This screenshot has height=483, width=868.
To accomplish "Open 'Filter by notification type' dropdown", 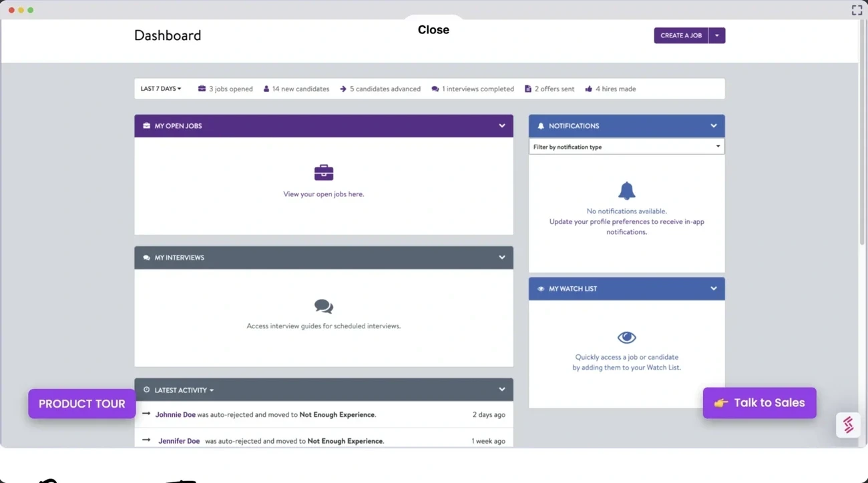I will 626,147.
